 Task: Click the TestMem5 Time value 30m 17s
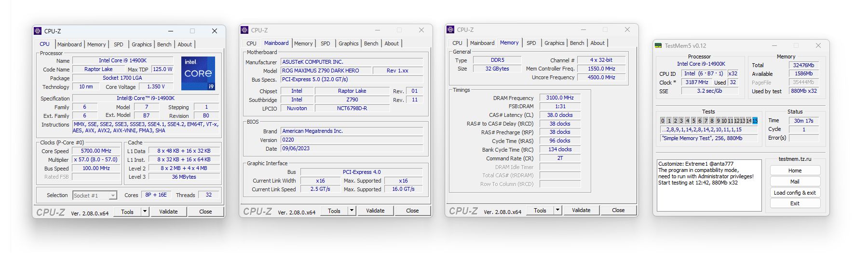(804, 121)
